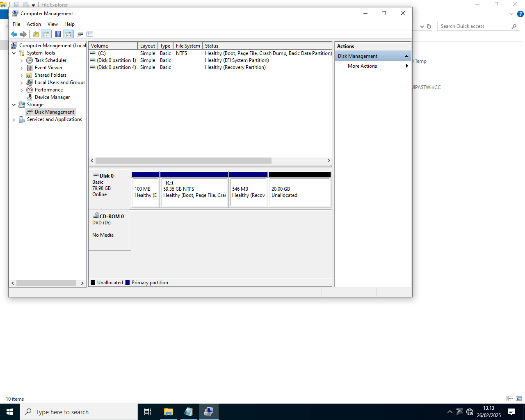The height and width of the screenshot is (420, 525).
Task: Click the black Unallocated legend swatch
Action: coord(93,283)
